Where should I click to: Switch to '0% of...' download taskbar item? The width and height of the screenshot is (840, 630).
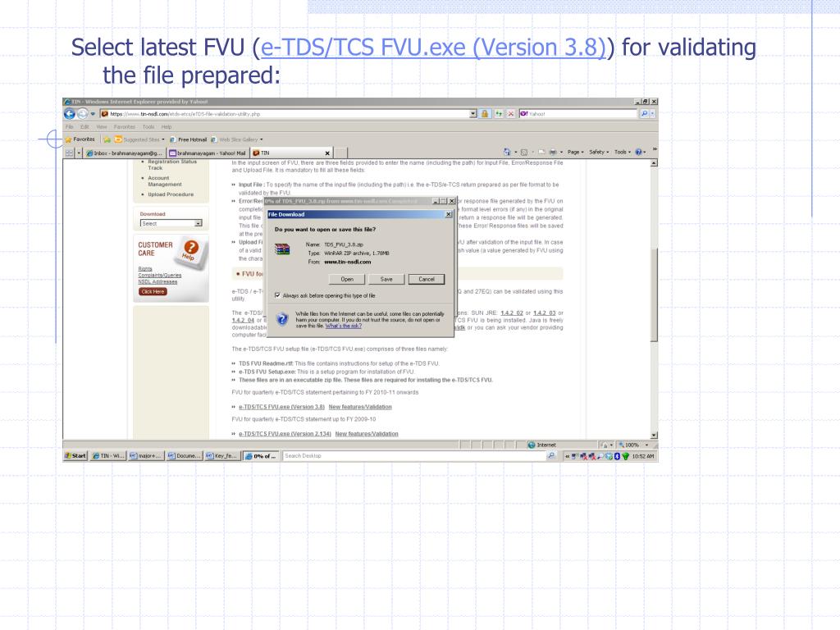[x=262, y=456]
